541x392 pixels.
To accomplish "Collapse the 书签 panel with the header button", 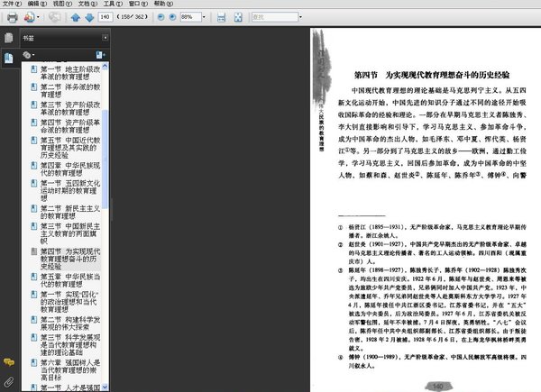I will pyautogui.click(x=105, y=38).
